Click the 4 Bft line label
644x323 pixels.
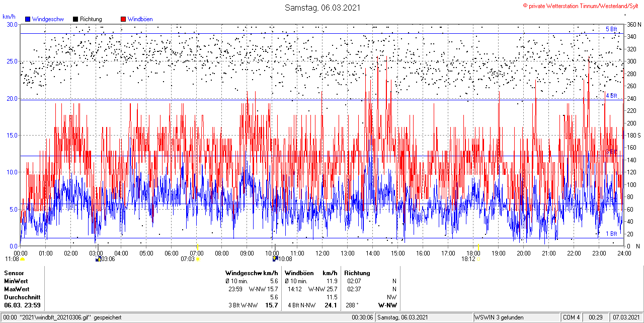[611, 96]
